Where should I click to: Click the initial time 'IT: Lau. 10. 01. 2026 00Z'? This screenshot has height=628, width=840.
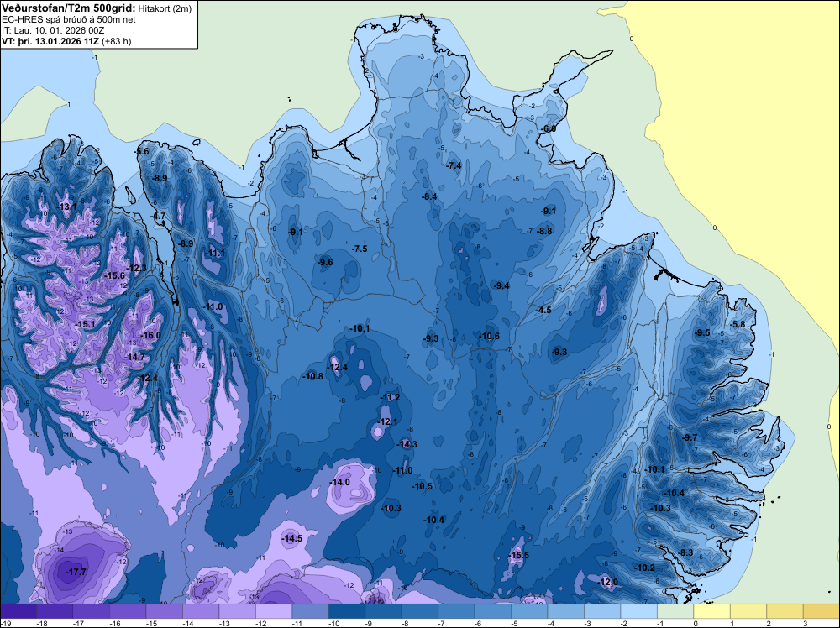[53, 30]
